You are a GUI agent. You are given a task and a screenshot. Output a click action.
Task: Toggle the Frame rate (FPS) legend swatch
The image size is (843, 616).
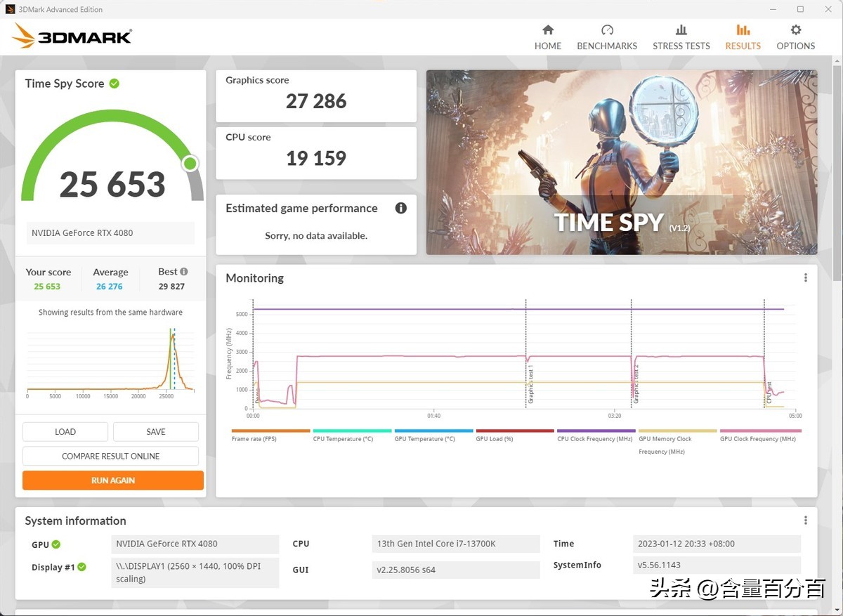tap(270, 431)
